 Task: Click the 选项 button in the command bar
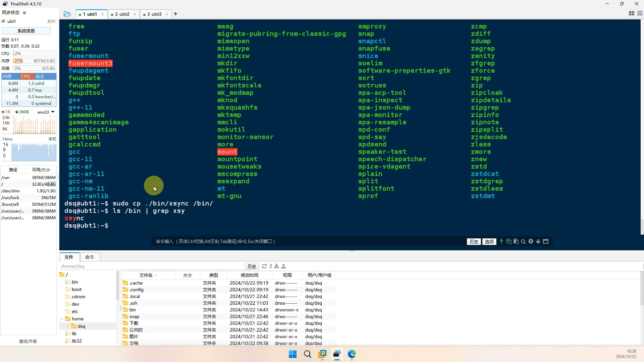coord(489,241)
